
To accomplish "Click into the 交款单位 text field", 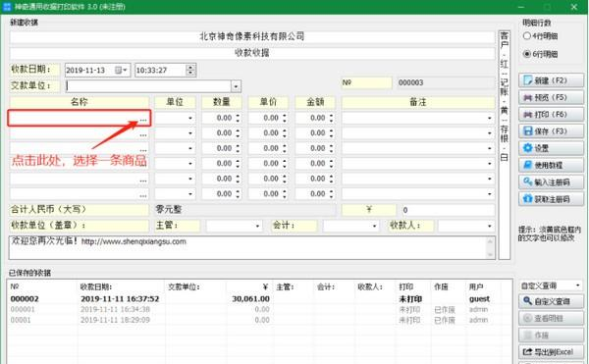I will 148,86.
